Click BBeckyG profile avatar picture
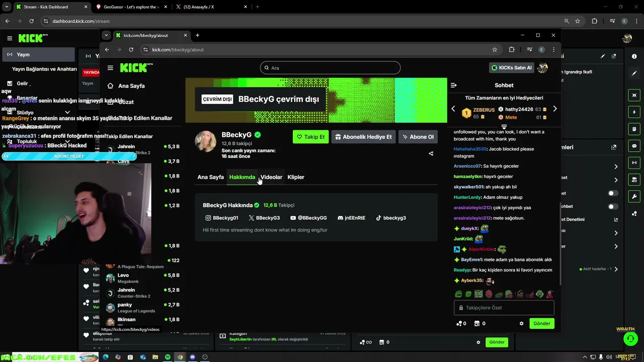644x362 pixels. tap(206, 141)
